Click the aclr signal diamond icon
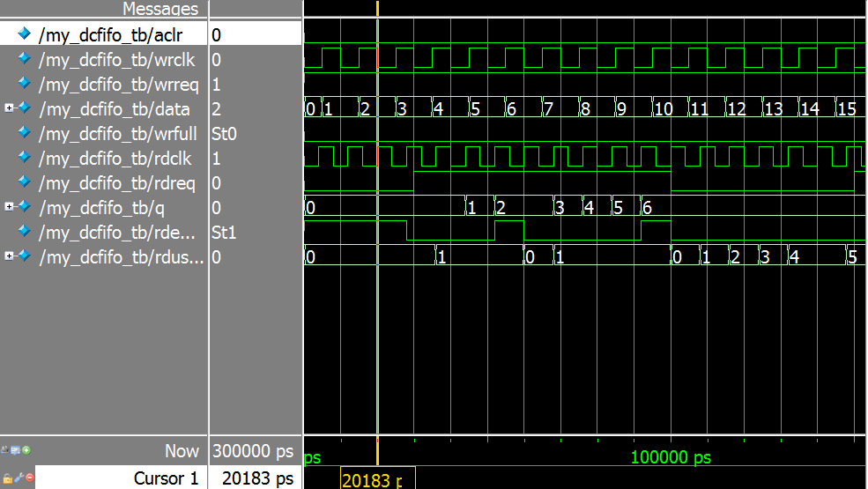868x489 pixels. coord(24,34)
